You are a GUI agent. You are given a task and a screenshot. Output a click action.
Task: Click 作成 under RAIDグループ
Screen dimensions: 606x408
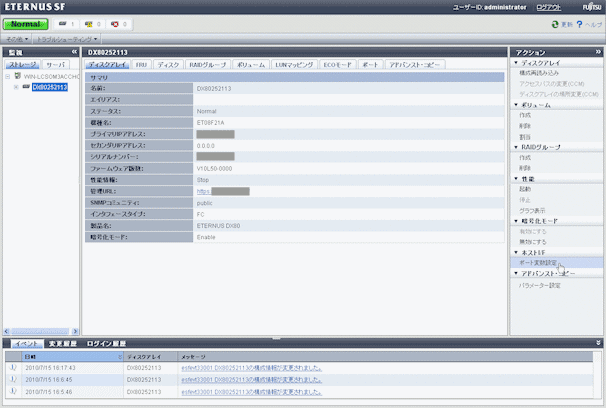coord(525,158)
